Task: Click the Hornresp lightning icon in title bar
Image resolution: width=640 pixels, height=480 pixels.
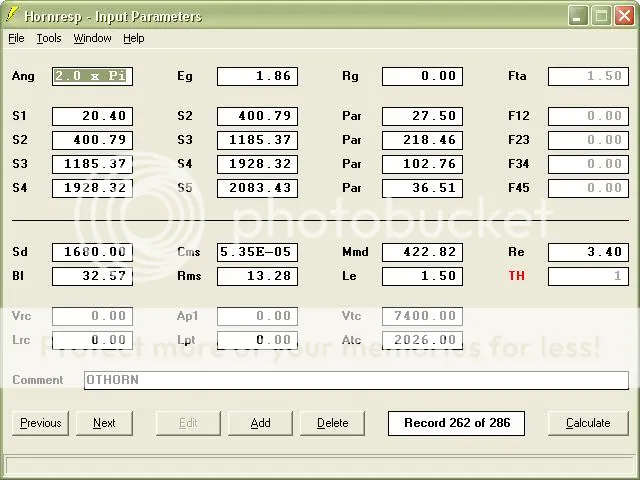Action: [x=12, y=15]
